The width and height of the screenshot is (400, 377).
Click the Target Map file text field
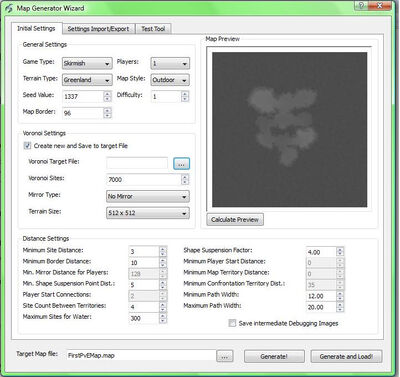[140, 356]
